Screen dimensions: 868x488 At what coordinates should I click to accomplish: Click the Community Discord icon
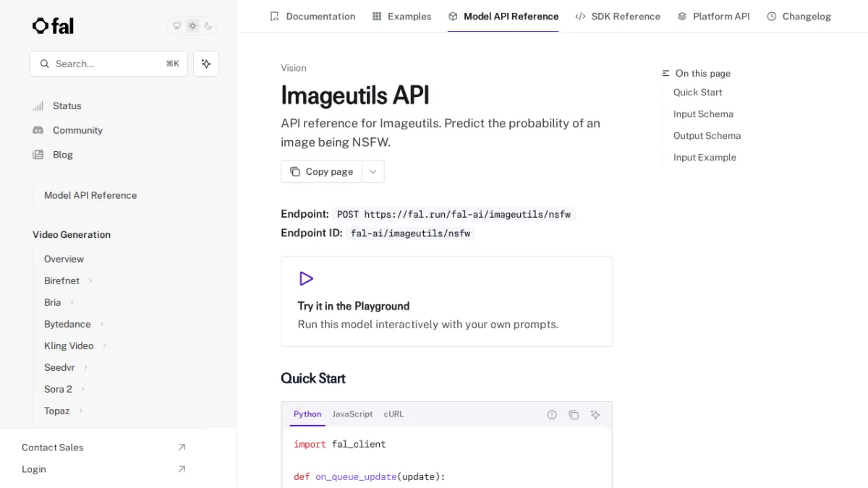pyautogui.click(x=38, y=130)
